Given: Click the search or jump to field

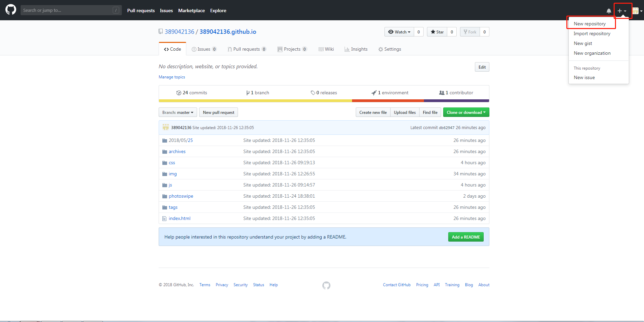Looking at the screenshot, I should click(71, 10).
